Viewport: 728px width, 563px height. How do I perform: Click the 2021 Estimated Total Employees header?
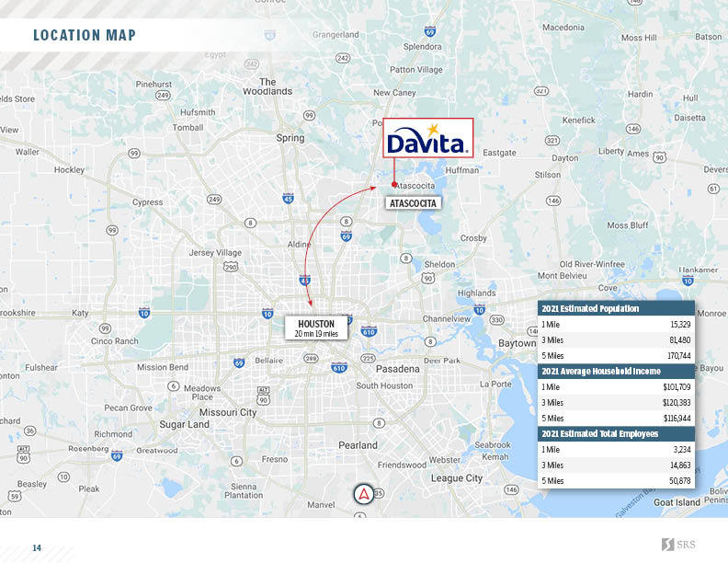[616, 433]
